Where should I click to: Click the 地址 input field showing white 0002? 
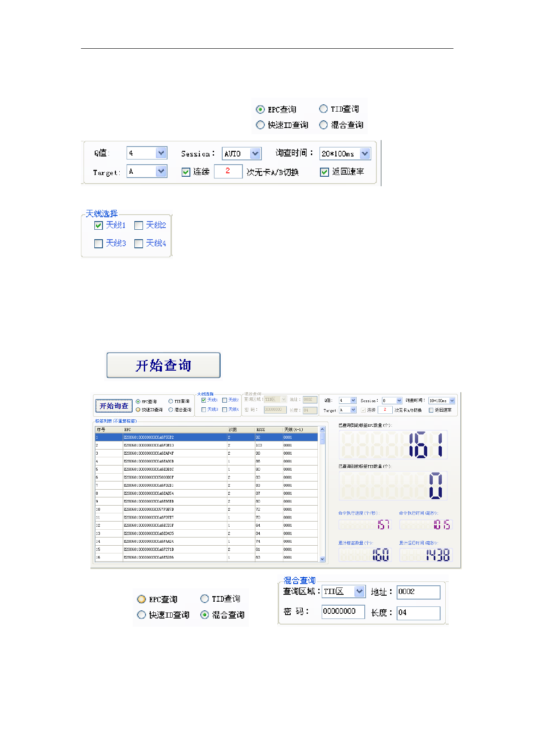click(418, 592)
